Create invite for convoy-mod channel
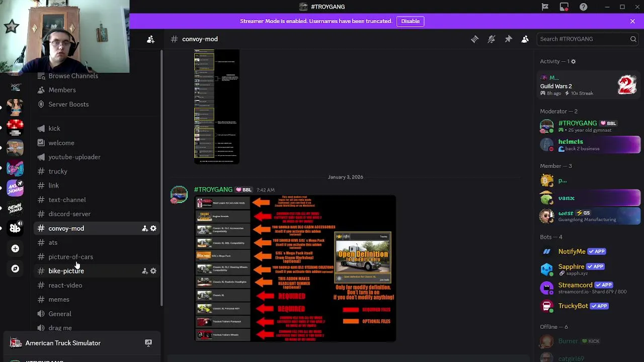The width and height of the screenshot is (644, 362). [145, 228]
